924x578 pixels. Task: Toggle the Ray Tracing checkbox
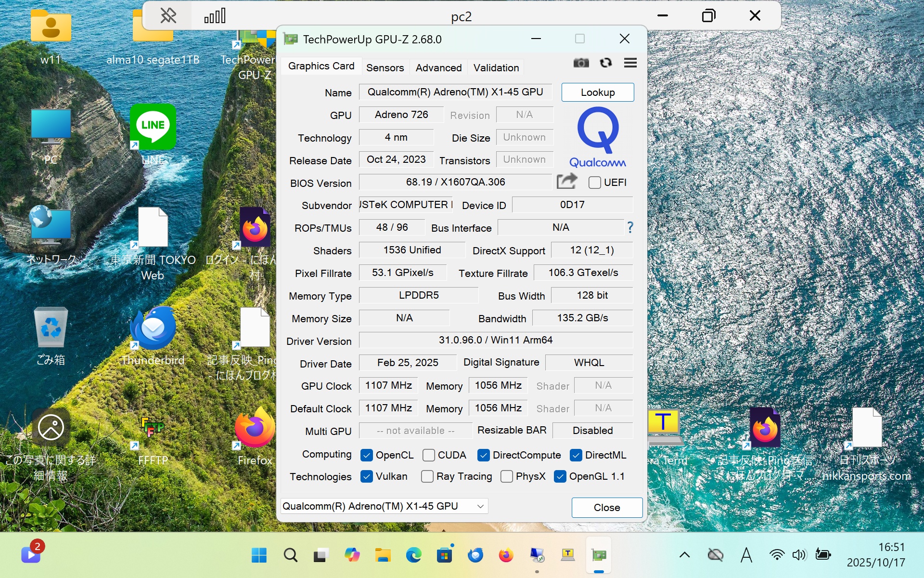pos(427,476)
